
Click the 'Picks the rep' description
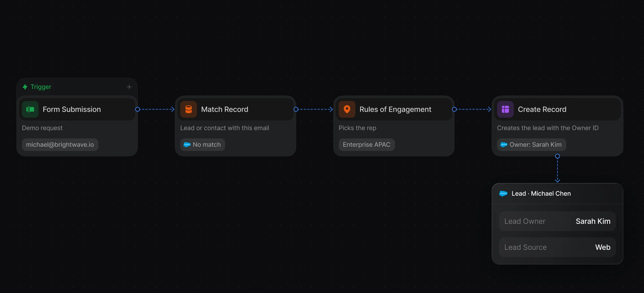357,128
